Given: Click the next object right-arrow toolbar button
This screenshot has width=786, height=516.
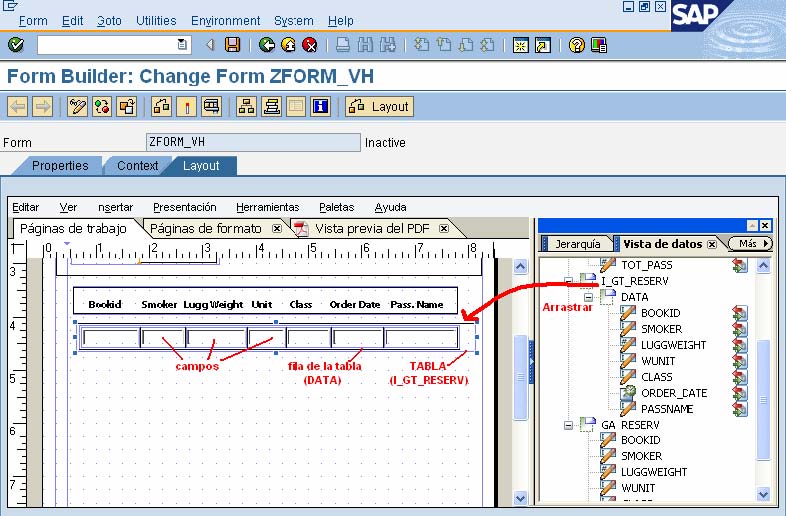Looking at the screenshot, I should (x=43, y=106).
